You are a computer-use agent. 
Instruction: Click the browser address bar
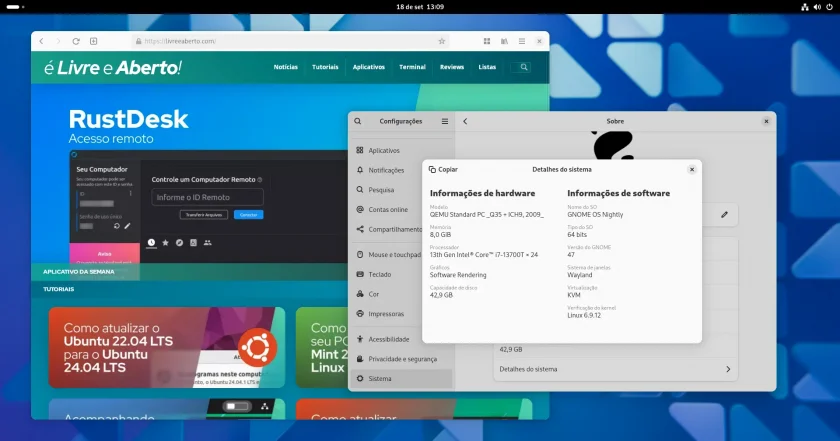coord(290,41)
